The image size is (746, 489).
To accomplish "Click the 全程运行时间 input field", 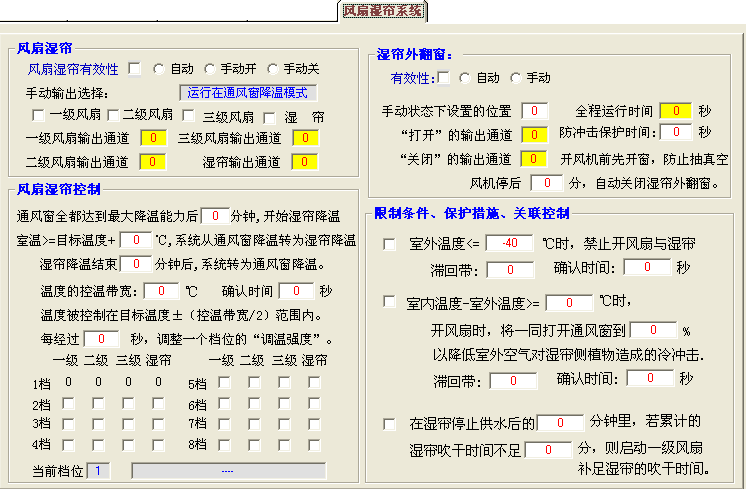I will click(675, 110).
